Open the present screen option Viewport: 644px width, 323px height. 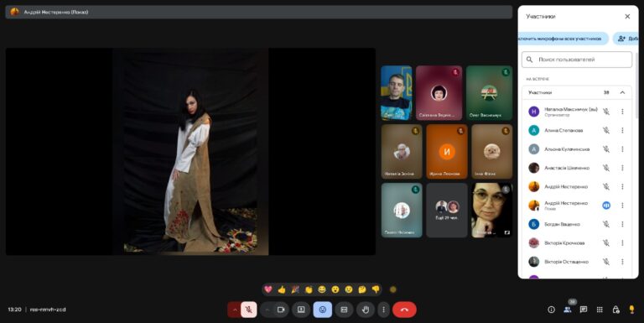[x=301, y=310]
